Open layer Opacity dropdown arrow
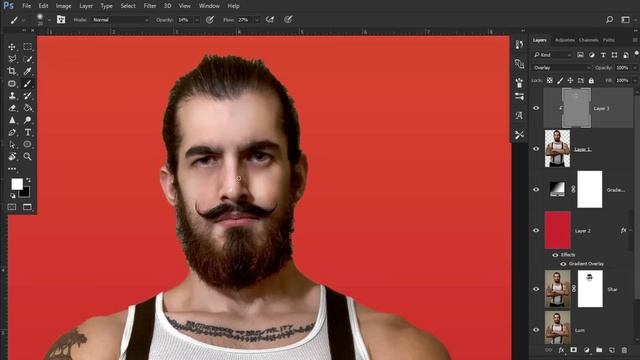The image size is (640, 360). [635, 68]
